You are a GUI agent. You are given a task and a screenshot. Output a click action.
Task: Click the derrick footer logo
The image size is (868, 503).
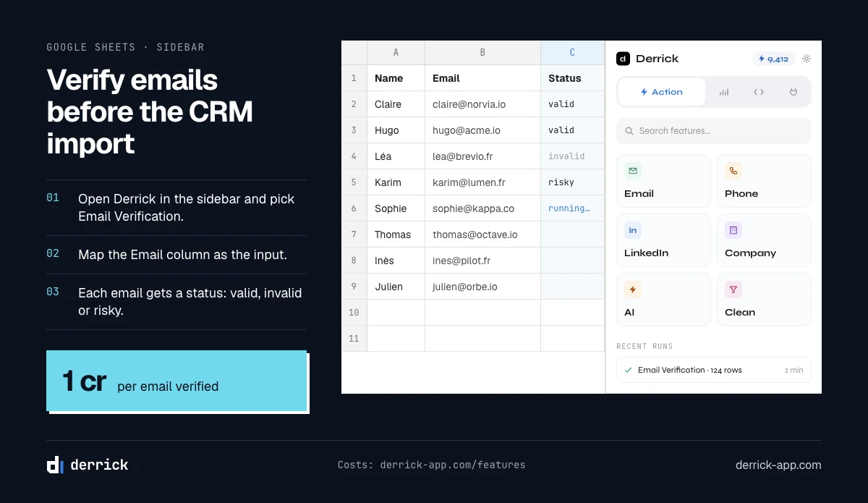(88, 465)
